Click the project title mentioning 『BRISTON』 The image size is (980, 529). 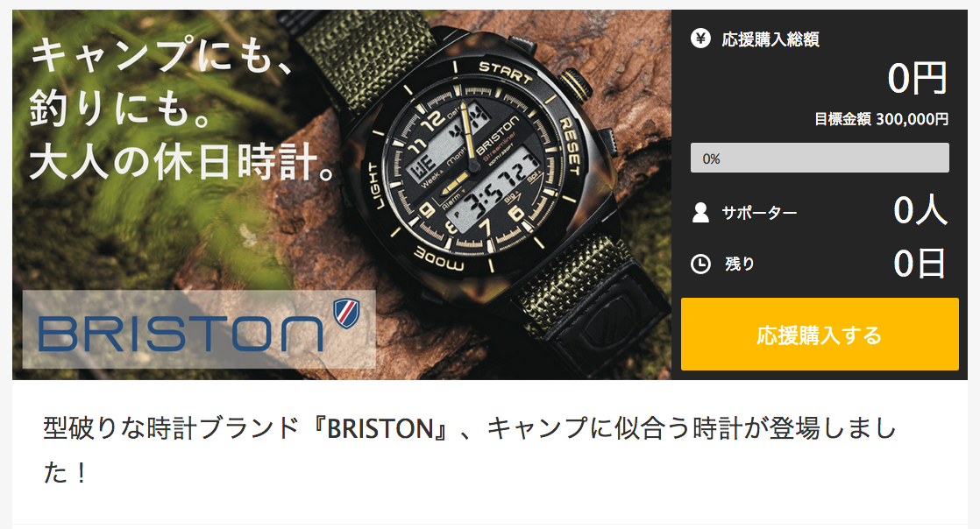469,450
